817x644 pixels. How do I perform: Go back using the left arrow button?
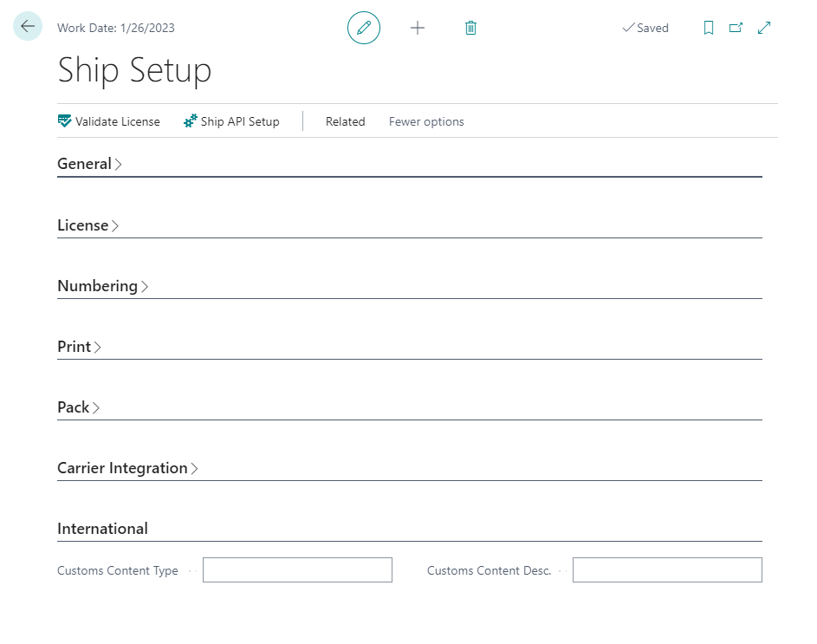coord(28,27)
